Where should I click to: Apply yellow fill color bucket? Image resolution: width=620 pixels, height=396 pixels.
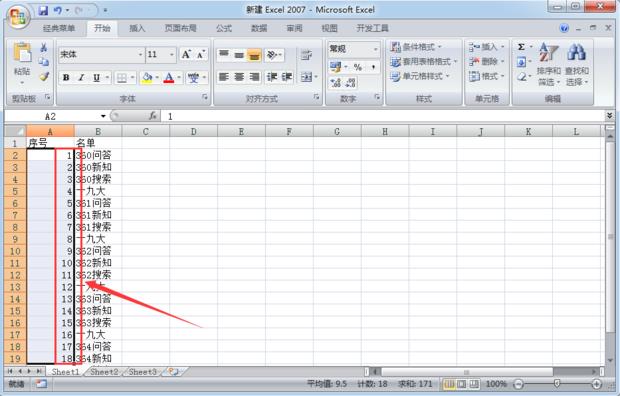pos(147,78)
